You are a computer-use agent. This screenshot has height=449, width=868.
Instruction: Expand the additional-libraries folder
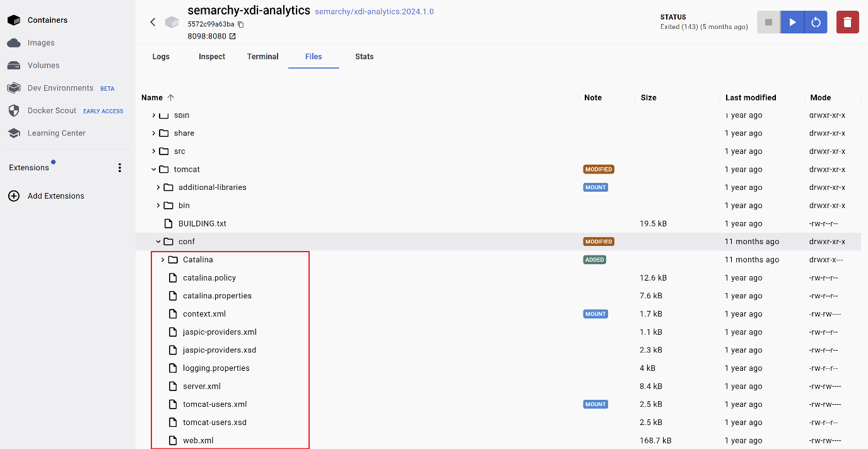(158, 187)
